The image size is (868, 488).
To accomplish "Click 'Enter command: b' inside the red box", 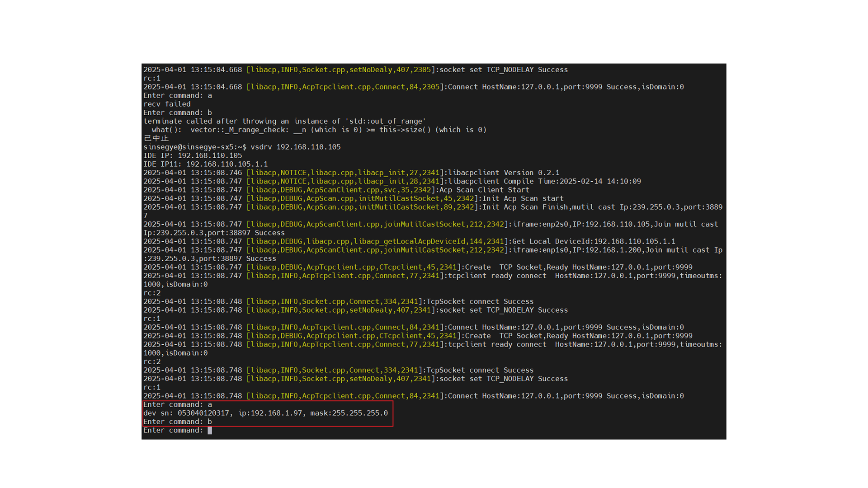I will [x=178, y=422].
